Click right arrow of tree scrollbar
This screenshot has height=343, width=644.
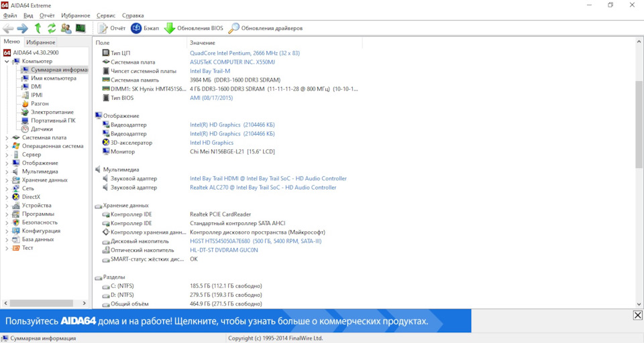tap(85, 303)
